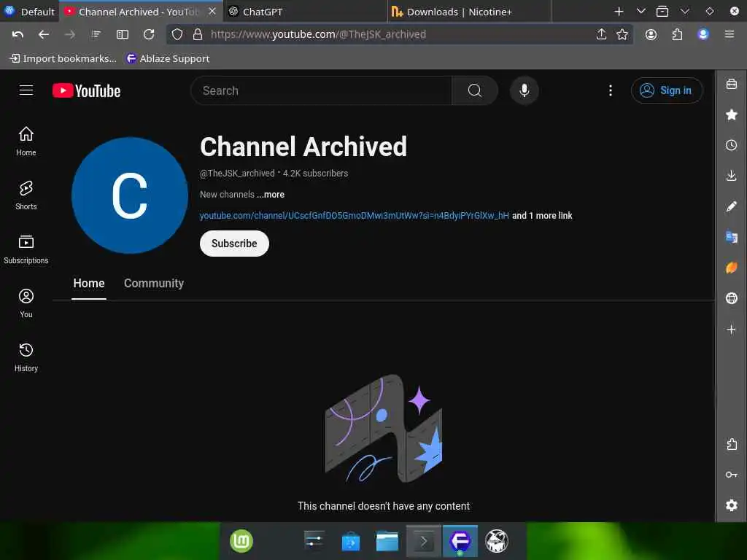Image resolution: width=747 pixels, height=560 pixels.
Task: Switch to Downloads | Nicotine+ tab
Action: click(469, 12)
